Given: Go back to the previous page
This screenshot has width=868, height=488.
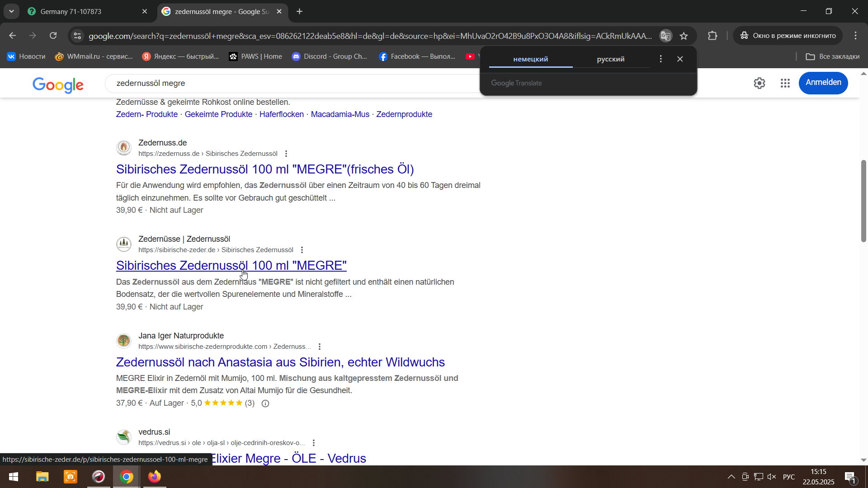Looking at the screenshot, I should [x=13, y=36].
